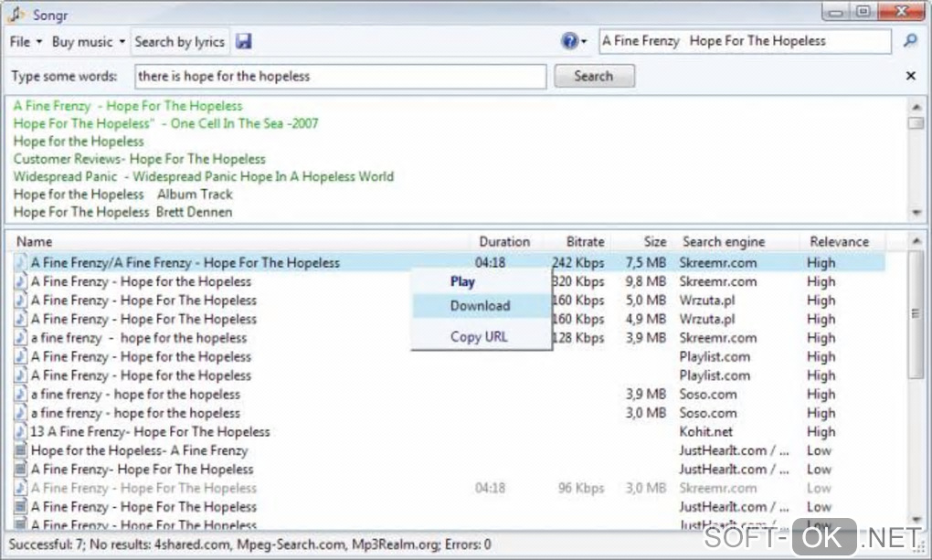
Task: Select Widespread Panic Hope In A Hopeless World
Action: pos(203,176)
